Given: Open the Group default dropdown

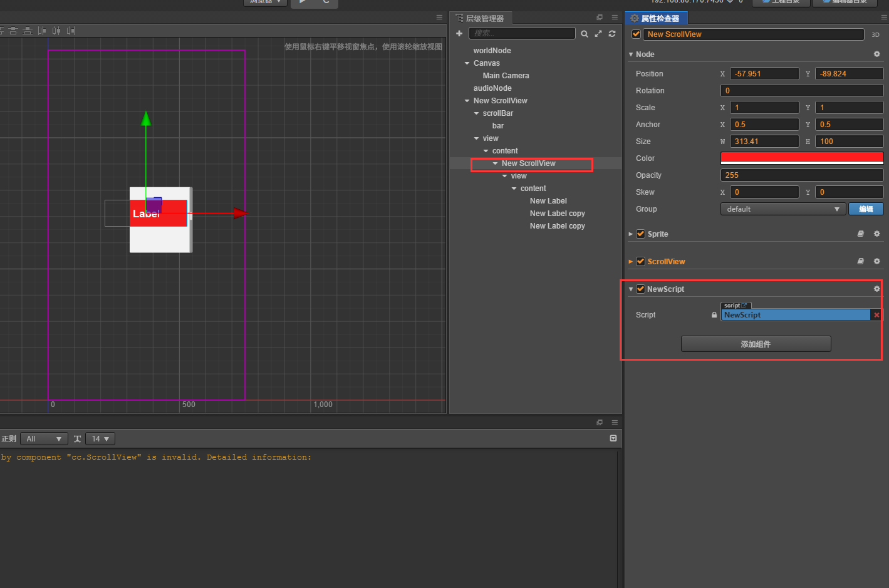Looking at the screenshot, I should click(782, 209).
